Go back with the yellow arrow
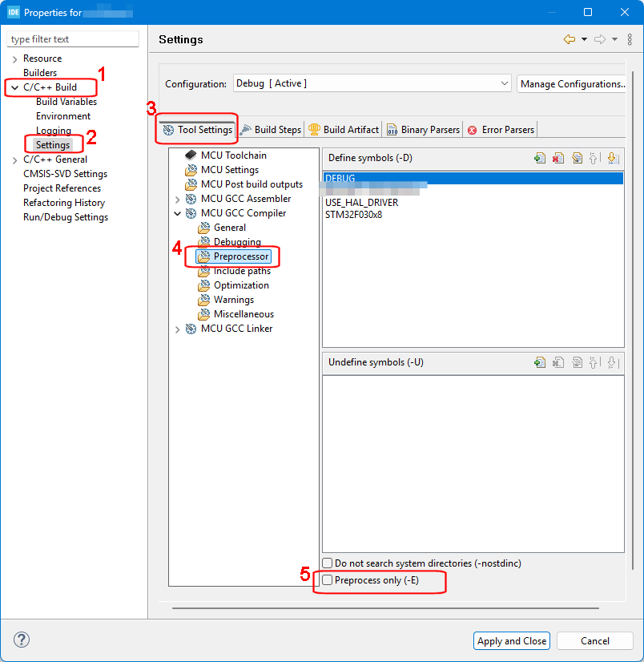 pos(570,39)
